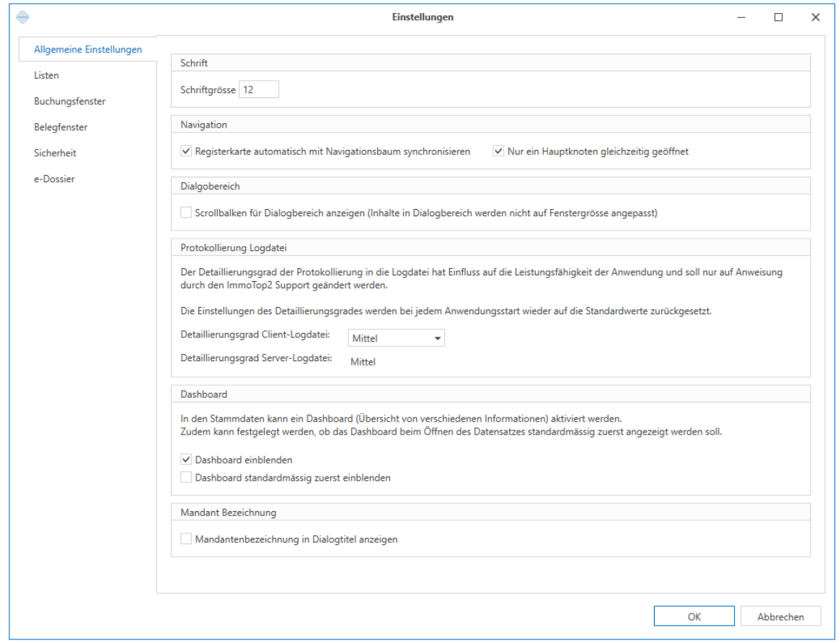Click the Dashboard section header
Screen dimensions: 840x643
(x=491, y=394)
